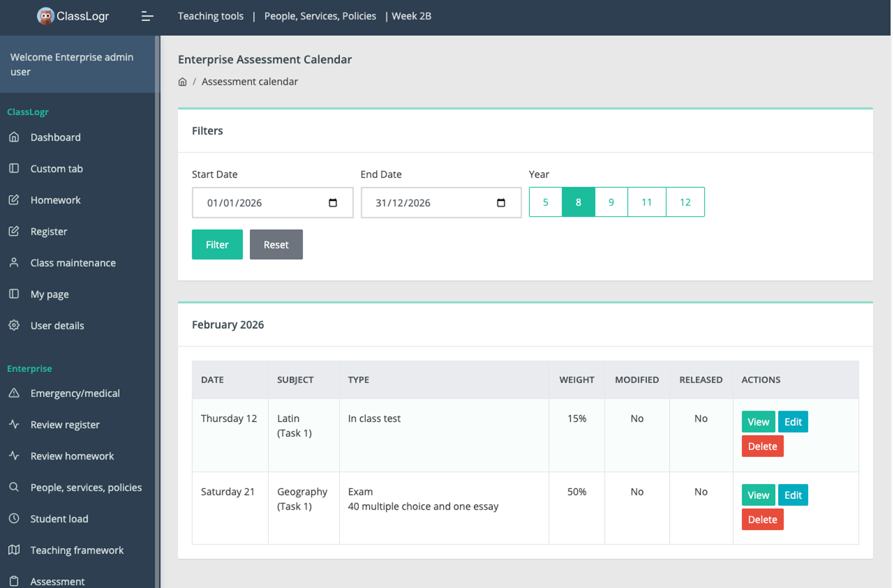893x588 pixels.
Task: Toggle the Year 12 filter
Action: coord(685,203)
